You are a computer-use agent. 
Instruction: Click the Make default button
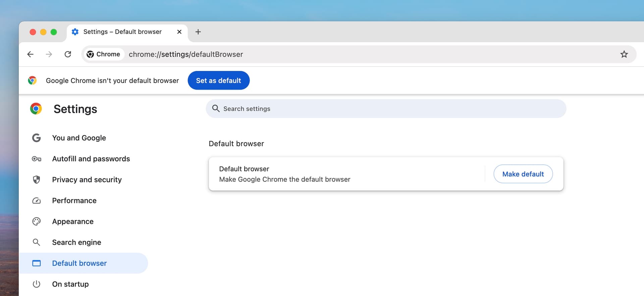pos(523,174)
